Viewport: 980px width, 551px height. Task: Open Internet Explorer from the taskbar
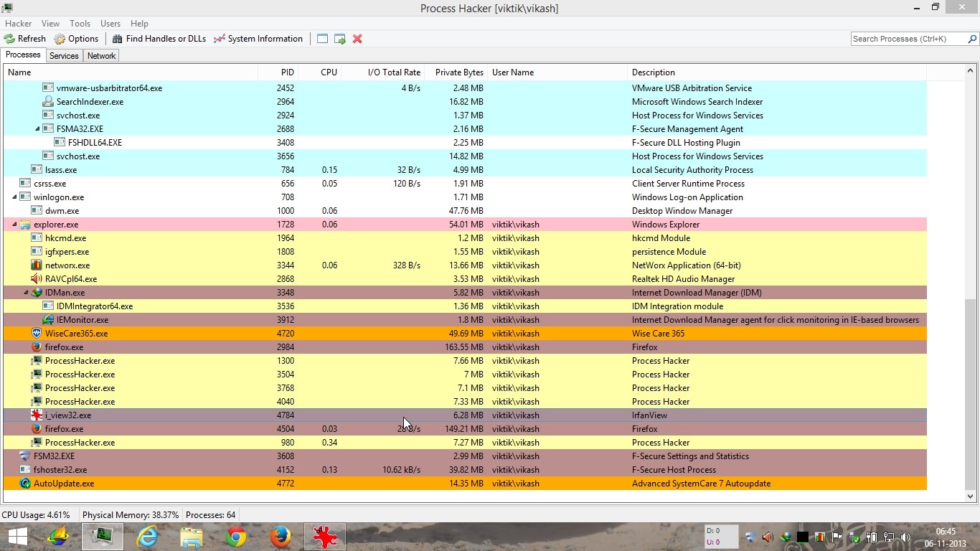tap(148, 537)
